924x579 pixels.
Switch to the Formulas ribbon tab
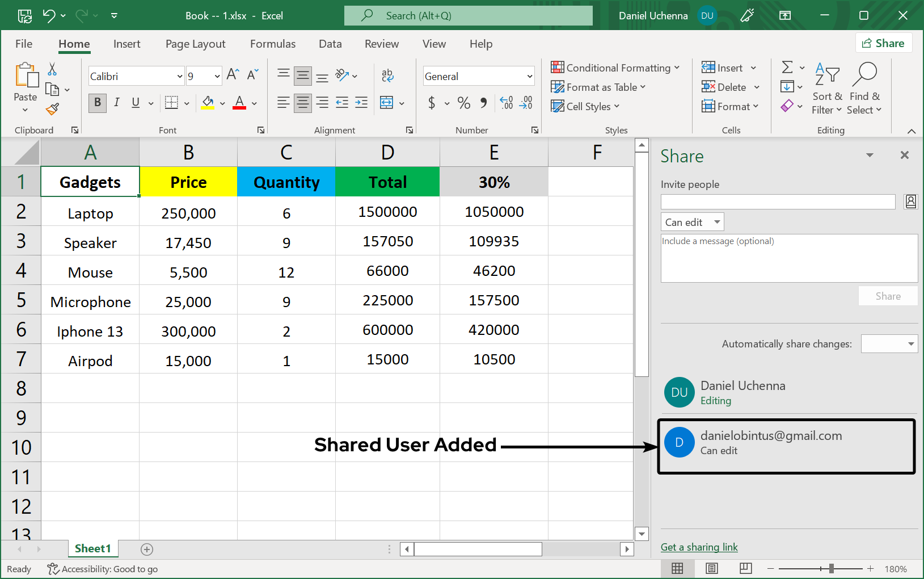(273, 44)
